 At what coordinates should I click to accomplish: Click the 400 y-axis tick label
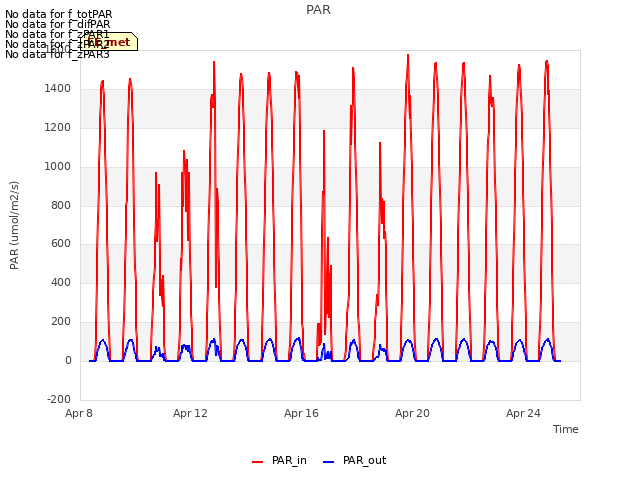61,282
